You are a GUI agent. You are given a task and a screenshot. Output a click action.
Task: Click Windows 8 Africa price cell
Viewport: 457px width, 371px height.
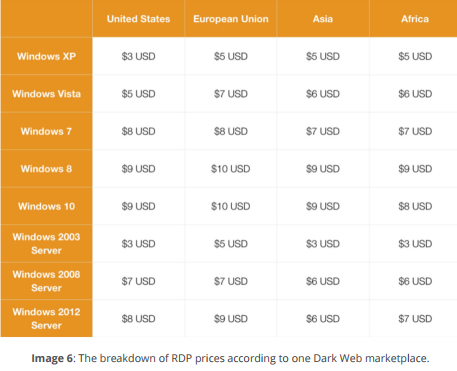(413, 169)
